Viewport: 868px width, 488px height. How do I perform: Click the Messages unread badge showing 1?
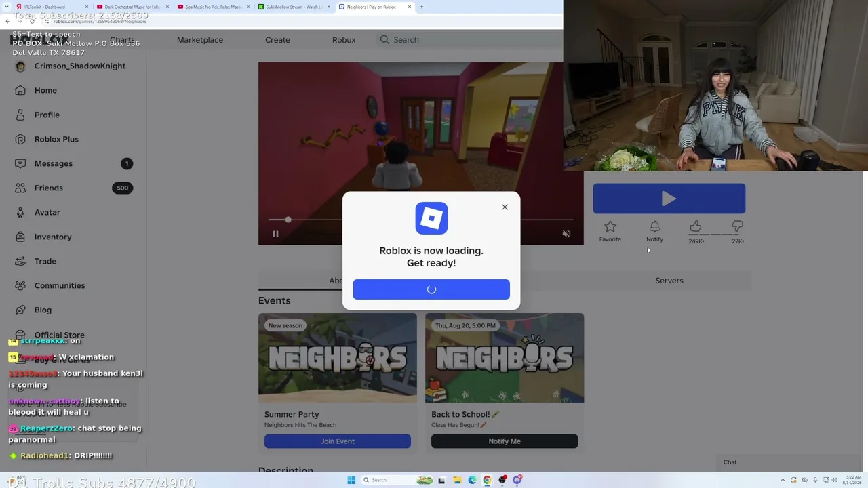[x=126, y=163]
